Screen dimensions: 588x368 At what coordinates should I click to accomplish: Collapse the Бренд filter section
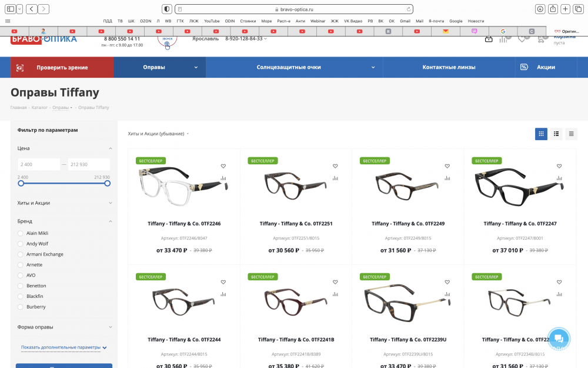(111, 221)
